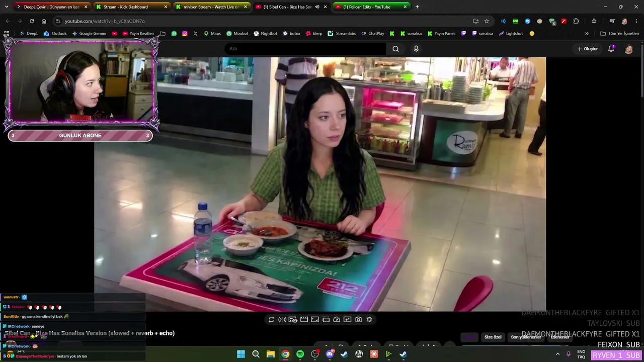Open the Yayın Paneli bookmark
The height and width of the screenshot is (362, 644).
441,34
